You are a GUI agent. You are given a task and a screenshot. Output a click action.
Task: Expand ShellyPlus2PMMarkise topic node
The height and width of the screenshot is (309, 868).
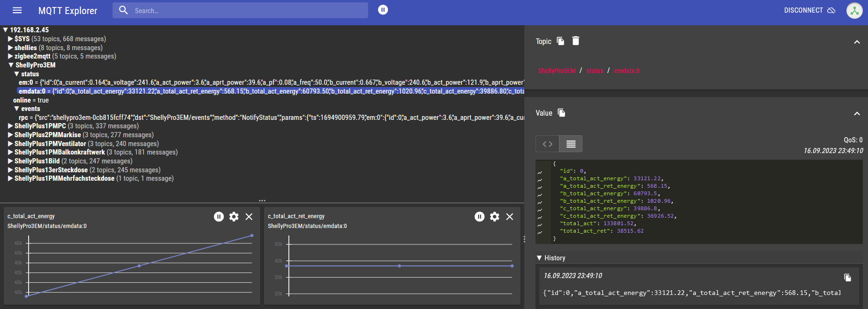pyautogui.click(x=10, y=135)
